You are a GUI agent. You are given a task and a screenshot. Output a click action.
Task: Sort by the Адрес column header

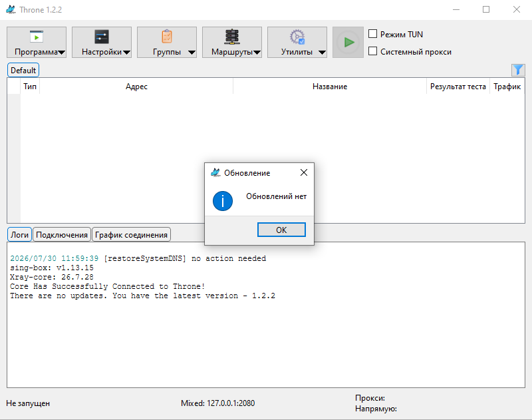coord(136,87)
